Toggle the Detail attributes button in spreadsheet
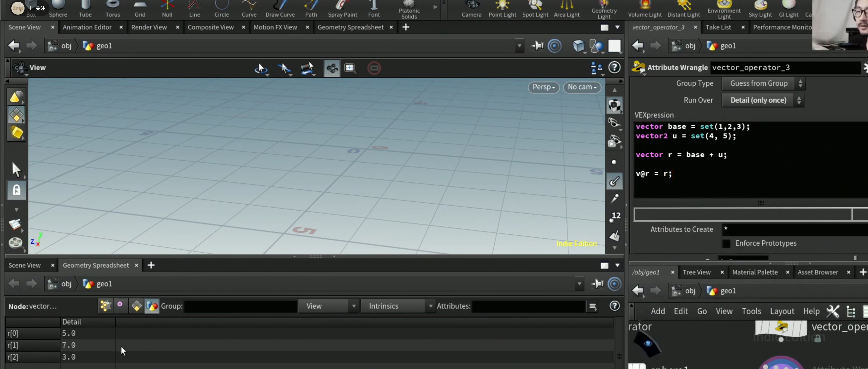The height and width of the screenshot is (369, 868). pos(152,306)
